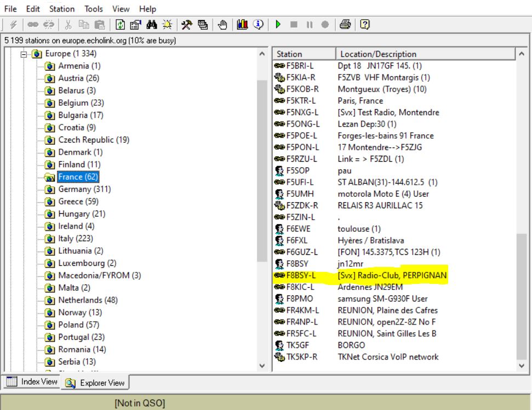Click the tree pane vertical scrollbar thumb
This screenshot has width=532, height=410.
click(x=262, y=170)
